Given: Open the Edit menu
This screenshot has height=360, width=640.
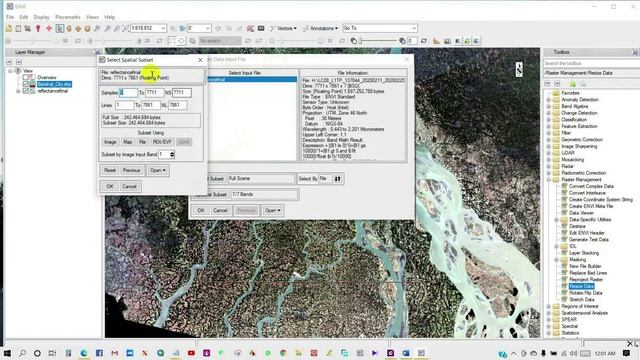Looking at the screenshot, I should pos(24,17).
